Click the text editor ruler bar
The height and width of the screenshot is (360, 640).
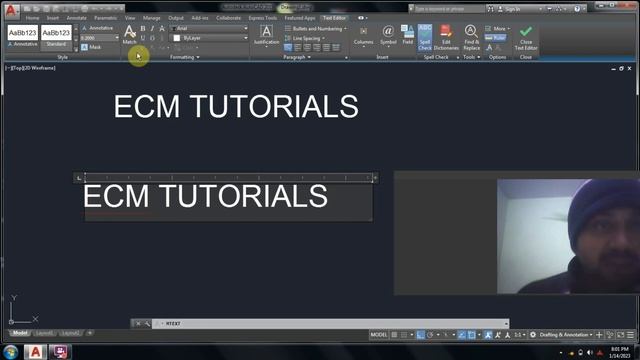coord(229,178)
